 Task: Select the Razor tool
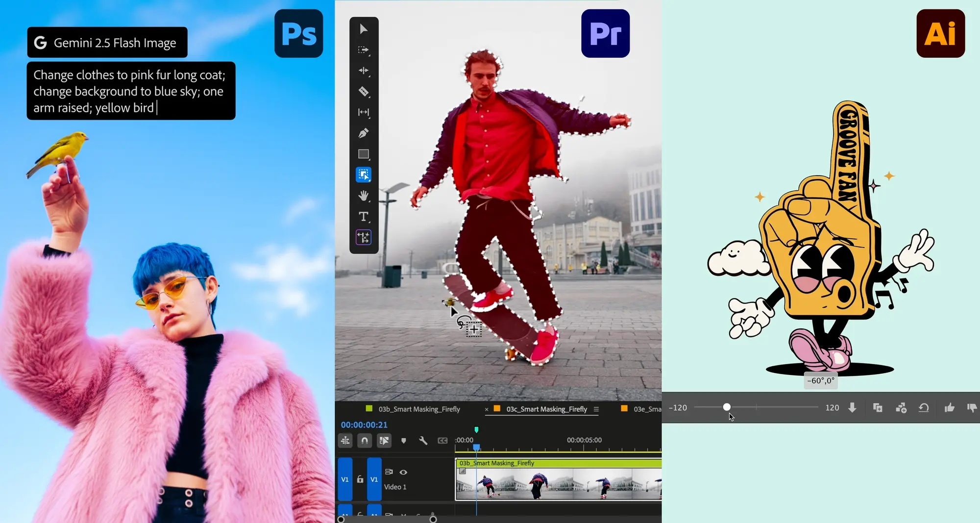pyautogui.click(x=364, y=92)
